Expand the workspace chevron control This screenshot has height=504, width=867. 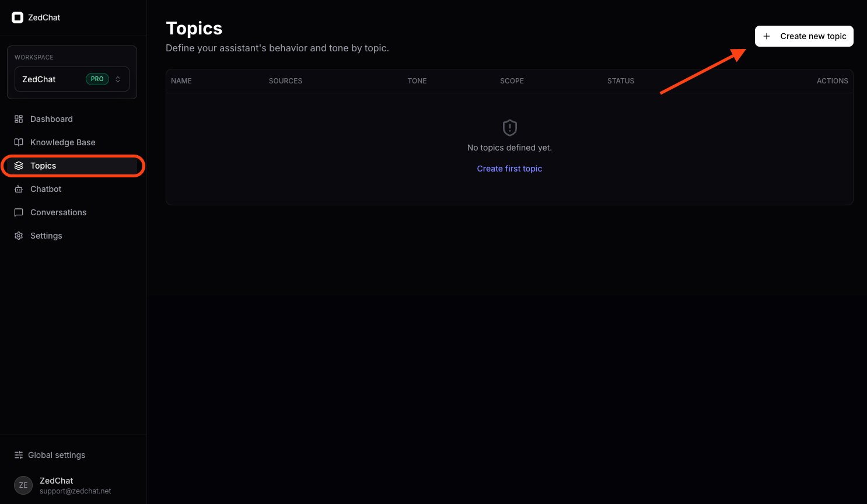pos(117,79)
